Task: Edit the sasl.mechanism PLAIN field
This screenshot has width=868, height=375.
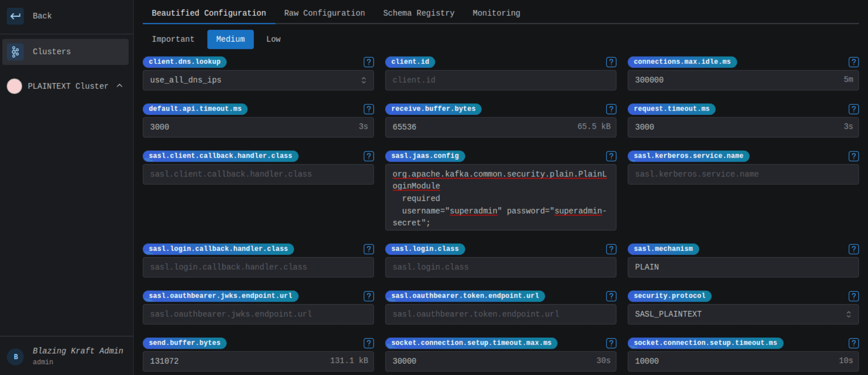Action: click(x=743, y=268)
